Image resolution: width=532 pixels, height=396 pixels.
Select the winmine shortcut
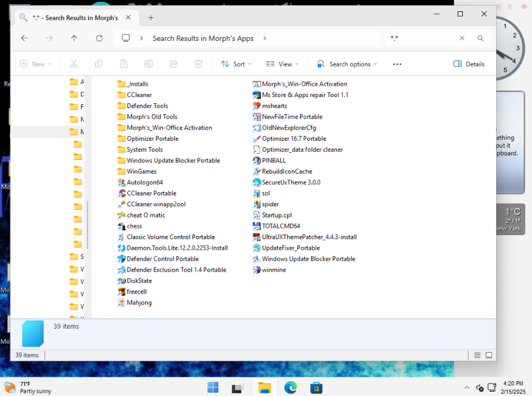[270, 270]
